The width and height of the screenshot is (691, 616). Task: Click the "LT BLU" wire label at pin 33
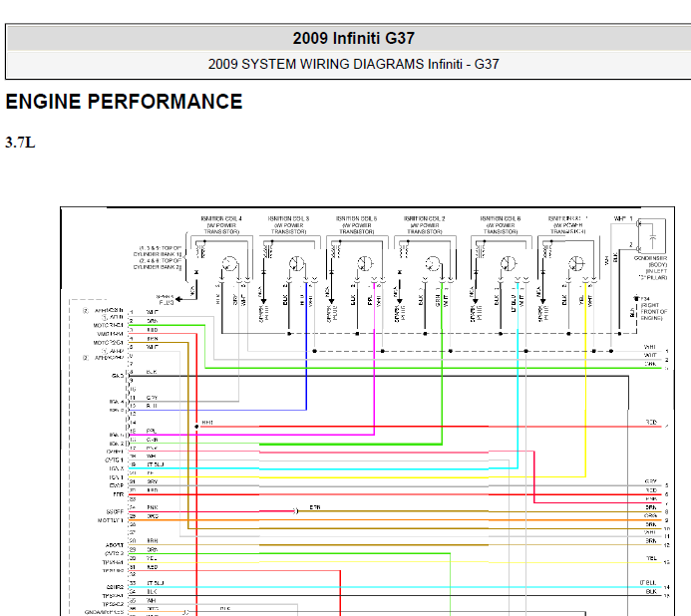(x=156, y=583)
